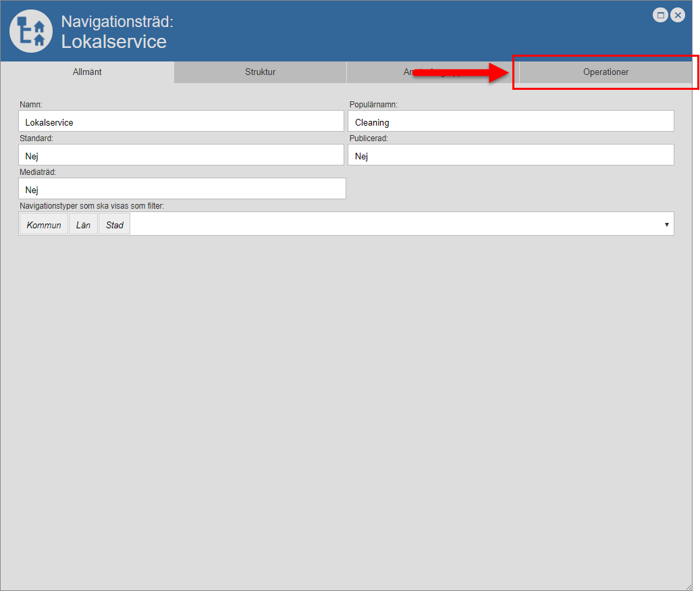This screenshot has width=700, height=591.
Task: Click the resize grip in dialog corner
Action: click(688, 586)
